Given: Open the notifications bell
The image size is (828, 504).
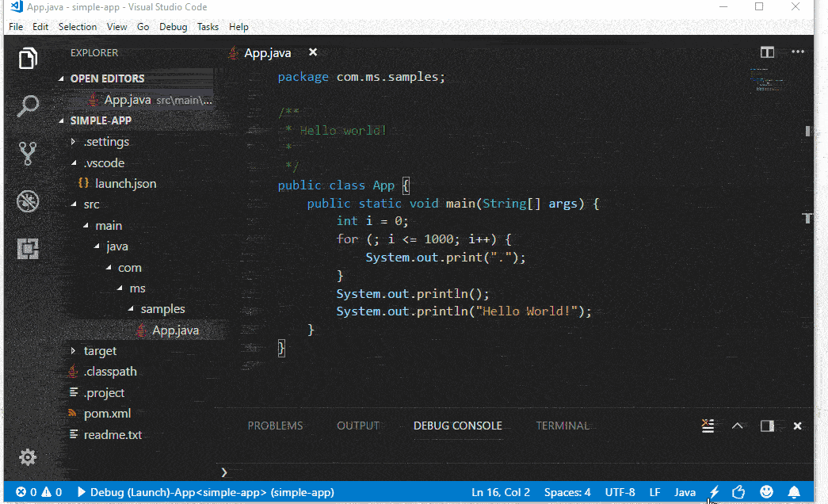Looking at the screenshot, I should tap(794, 492).
